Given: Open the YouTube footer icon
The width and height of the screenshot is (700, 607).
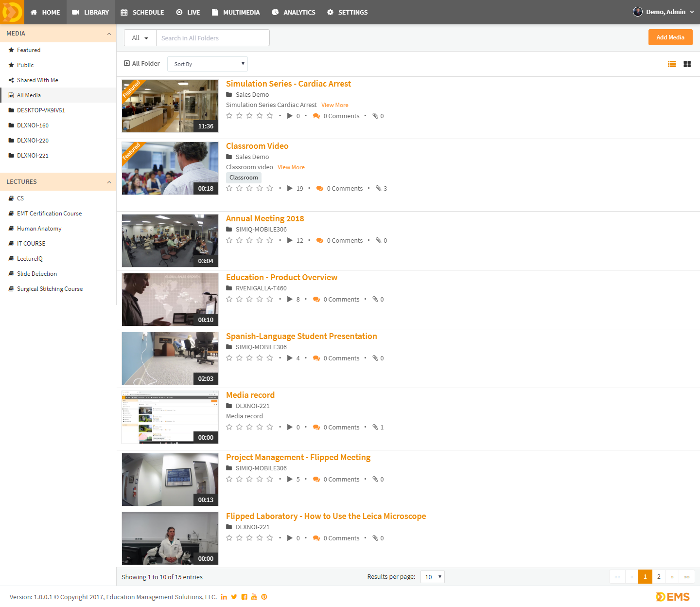Looking at the screenshot, I should (x=254, y=597).
